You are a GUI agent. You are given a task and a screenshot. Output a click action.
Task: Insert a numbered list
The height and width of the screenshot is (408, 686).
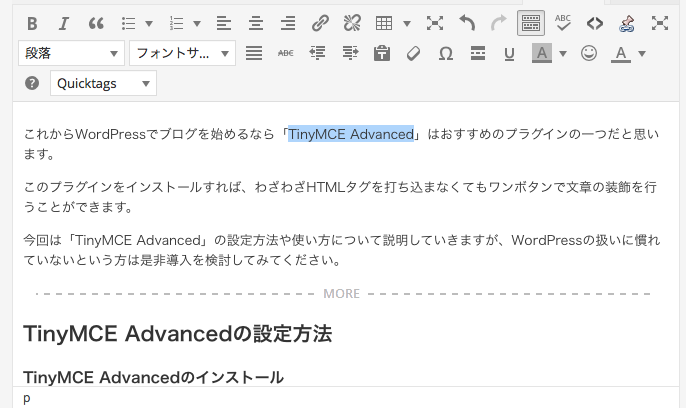click(177, 23)
